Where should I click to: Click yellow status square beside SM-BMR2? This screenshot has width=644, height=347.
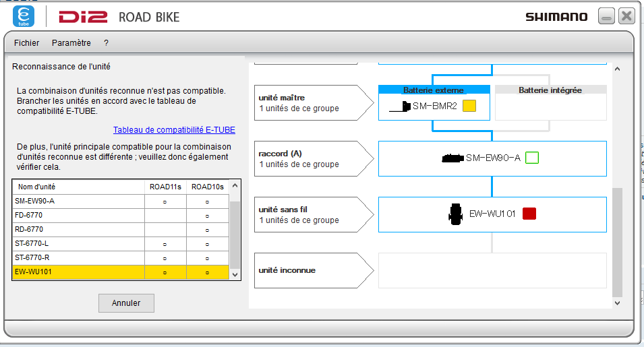pos(469,106)
